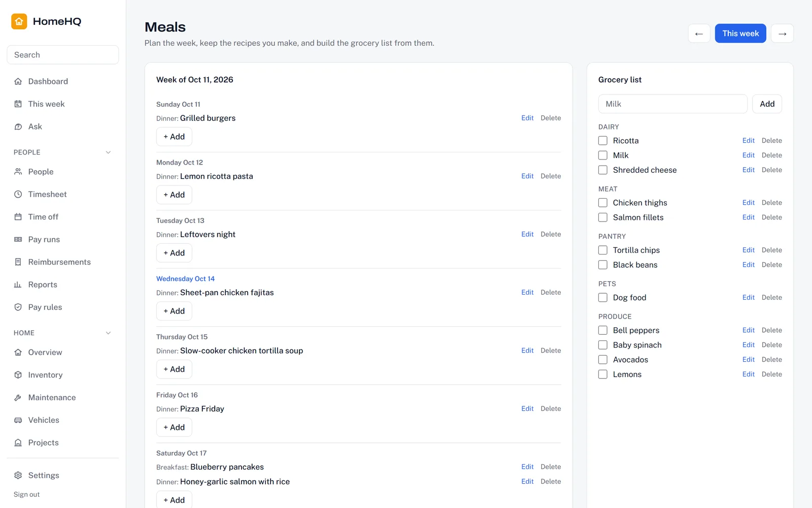Tick the Avocados checkbox
Viewport: 812px width, 508px height.
coord(603,360)
